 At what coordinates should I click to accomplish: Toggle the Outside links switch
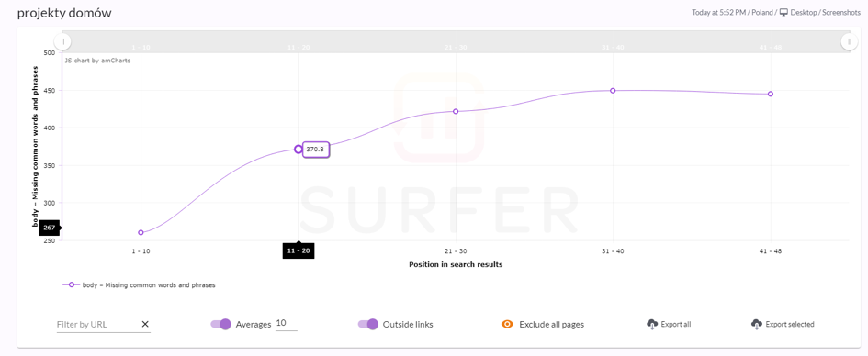368,325
